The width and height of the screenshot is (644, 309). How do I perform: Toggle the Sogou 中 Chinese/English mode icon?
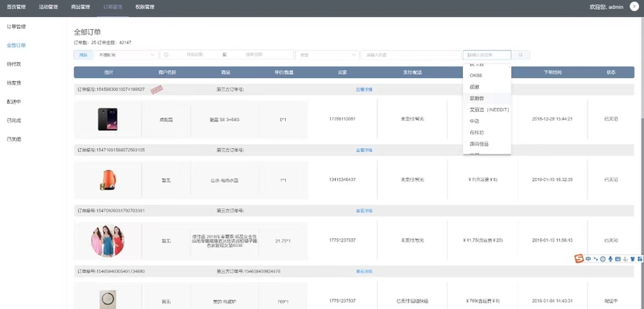[x=588, y=259]
